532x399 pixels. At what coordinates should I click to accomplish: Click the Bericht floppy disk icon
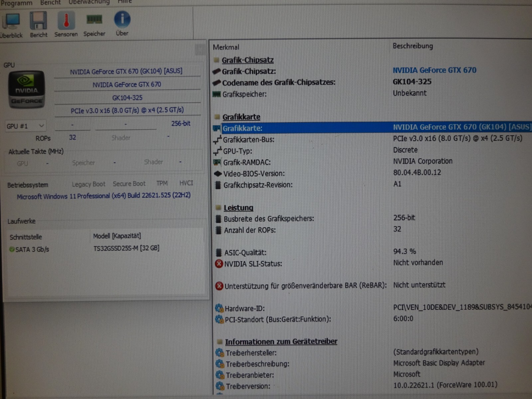(x=39, y=21)
